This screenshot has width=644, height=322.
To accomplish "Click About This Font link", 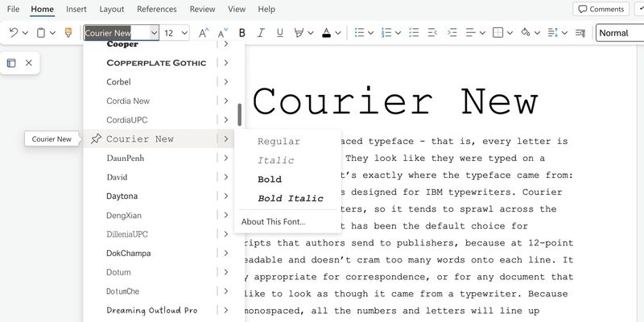I will coord(273,221).
